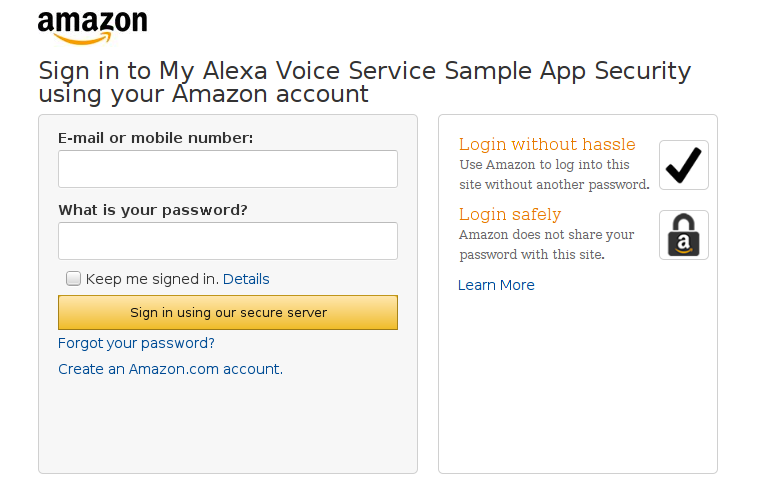Click the Amazon does not share description
762x500 pixels.
[546, 244]
